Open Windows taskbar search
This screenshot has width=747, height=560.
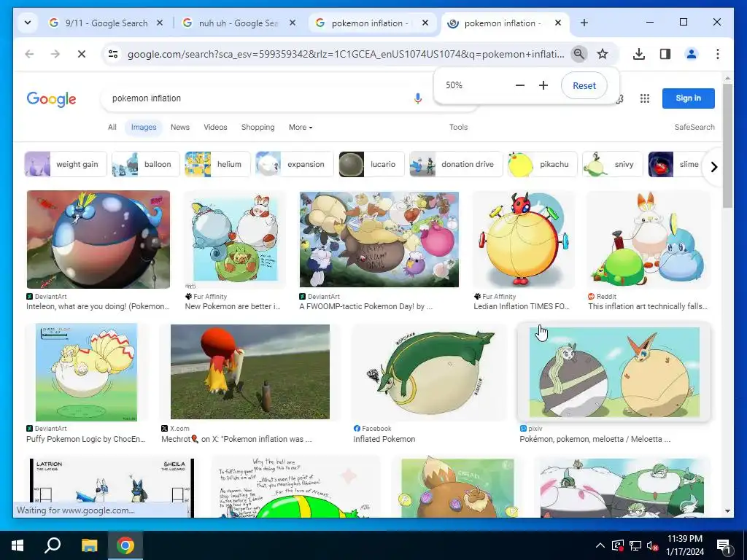pos(53,545)
